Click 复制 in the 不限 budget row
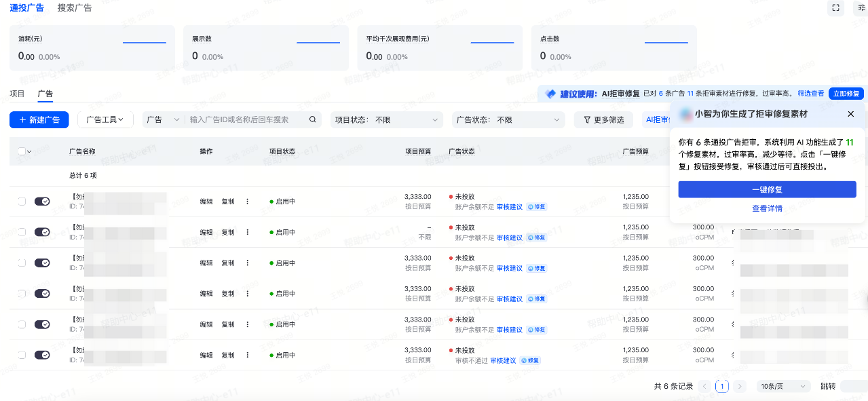The width and height of the screenshot is (868, 401). 228,232
